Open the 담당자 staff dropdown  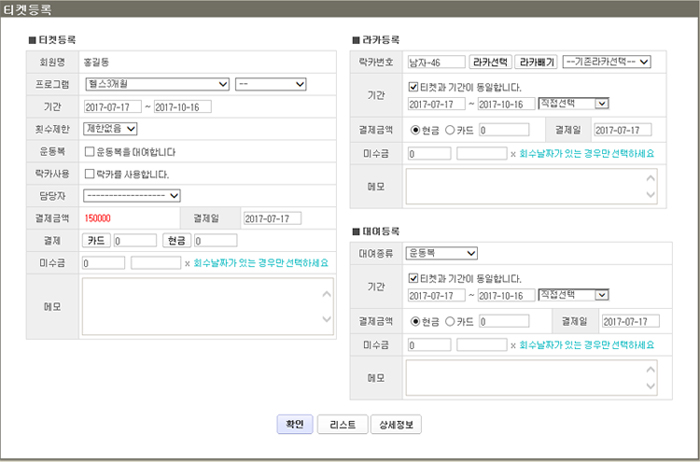click(x=138, y=195)
